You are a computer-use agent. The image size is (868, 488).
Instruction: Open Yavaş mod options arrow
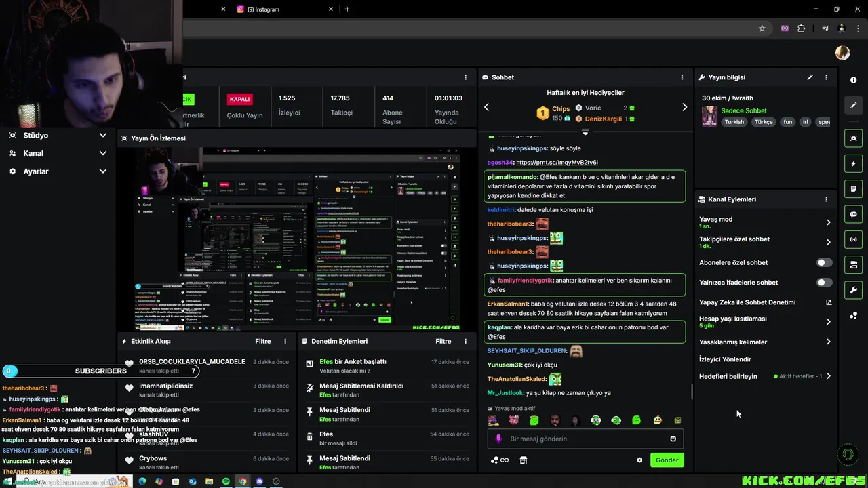click(x=828, y=222)
